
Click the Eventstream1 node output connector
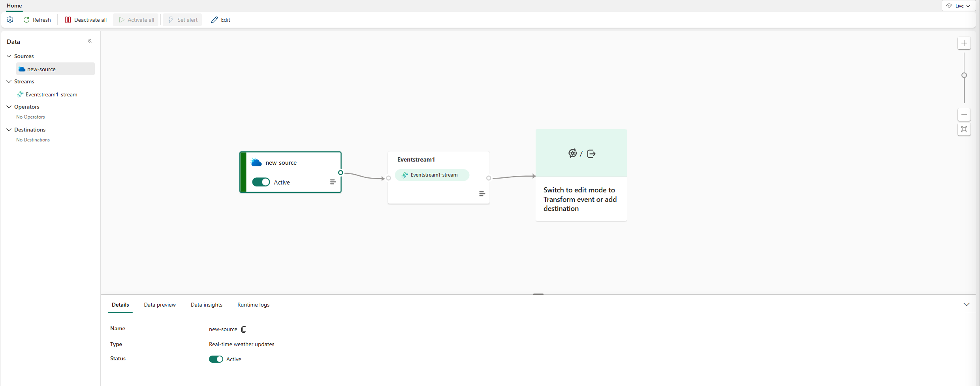pos(489,178)
